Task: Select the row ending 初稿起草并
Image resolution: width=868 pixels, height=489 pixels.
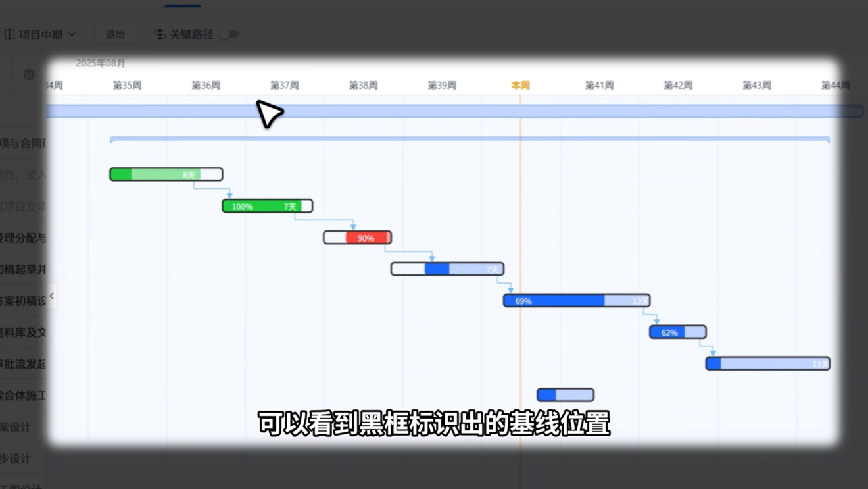Action: pos(23,269)
